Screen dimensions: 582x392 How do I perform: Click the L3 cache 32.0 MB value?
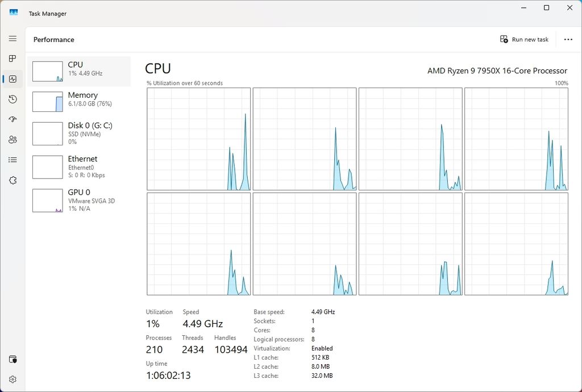pyautogui.click(x=322, y=376)
